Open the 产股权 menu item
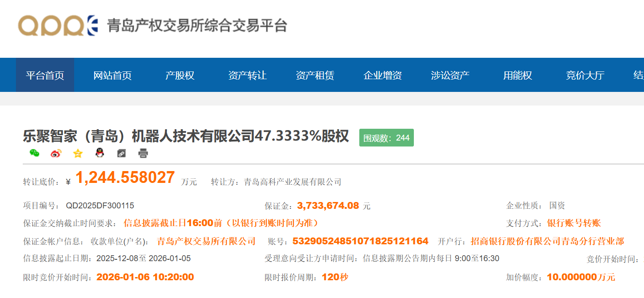This screenshot has width=644, height=298. tap(180, 75)
